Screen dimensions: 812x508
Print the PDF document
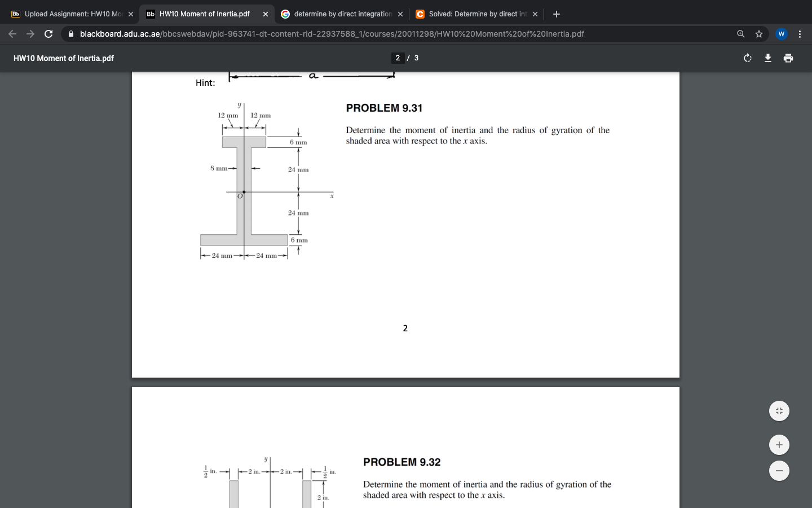[788, 58]
